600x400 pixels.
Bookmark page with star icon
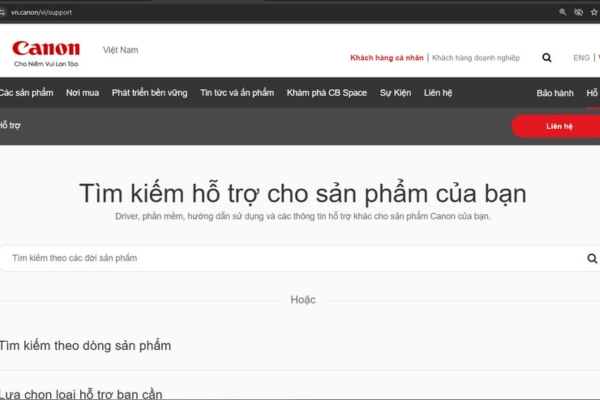click(x=594, y=12)
